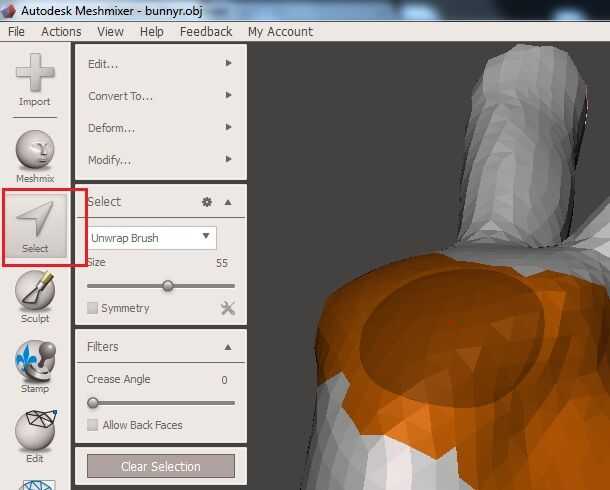Click the Filters panel heading
Viewport: 610px width, 490px height.
pyautogui.click(x=103, y=346)
